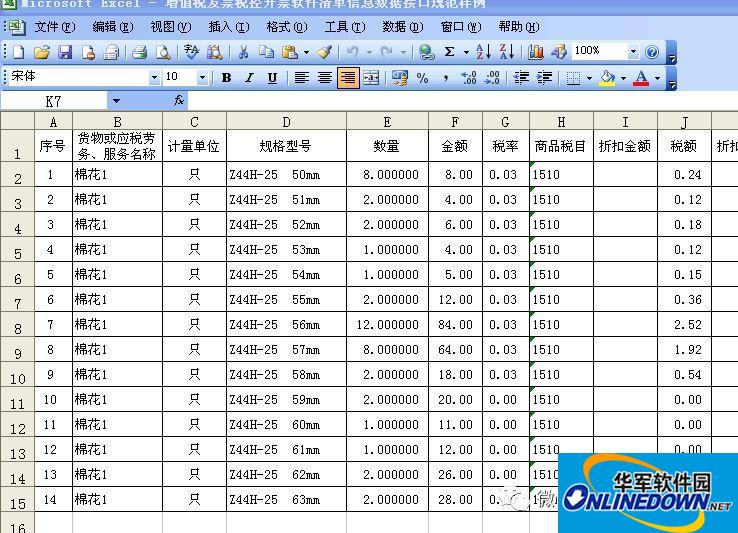Decrease decimal places
This screenshot has height=533, width=738.
[x=492, y=78]
